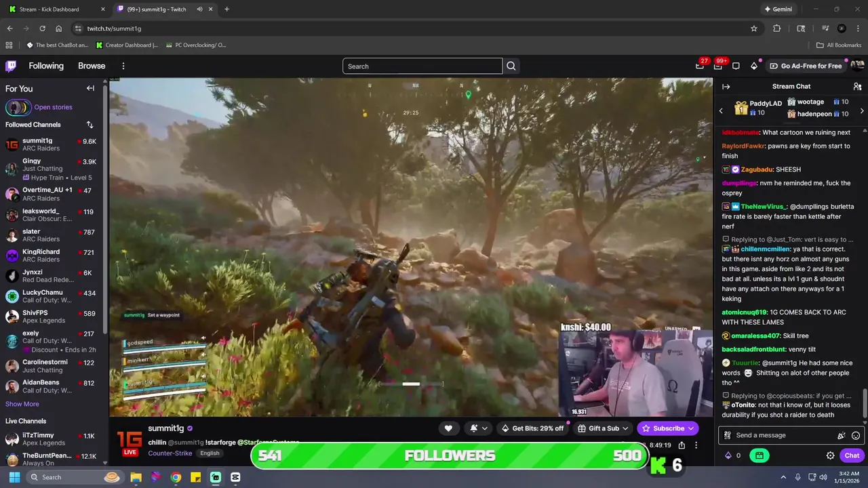
Task: Open The best ChatBot bookmark
Action: [57, 45]
